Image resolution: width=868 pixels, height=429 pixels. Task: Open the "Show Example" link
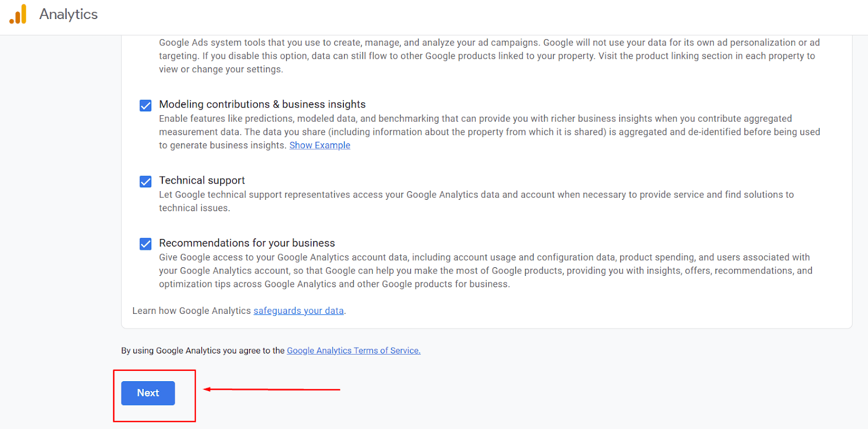320,145
